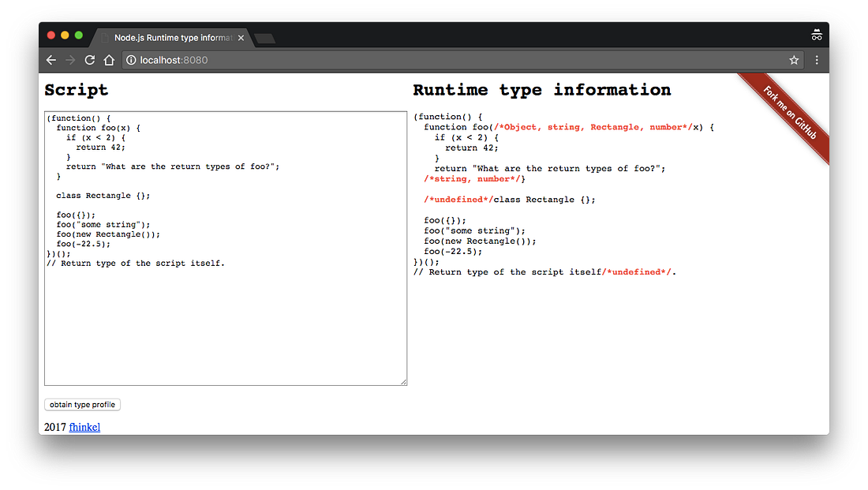
Task: Close the Node.js Runtime tab
Action: click(x=241, y=37)
